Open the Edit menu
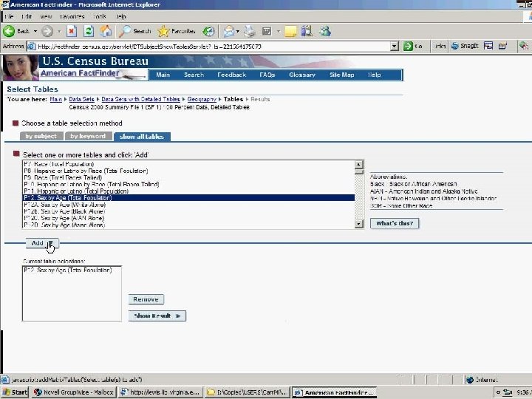 point(27,16)
